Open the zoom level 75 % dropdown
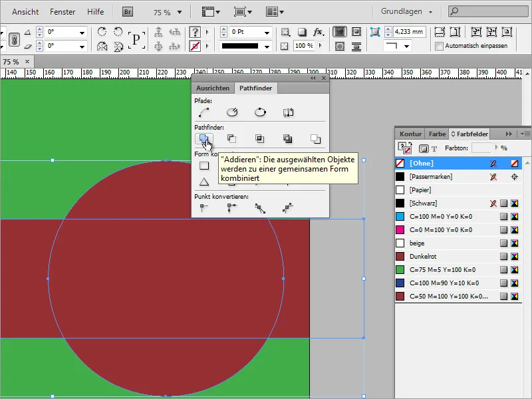 click(x=180, y=12)
